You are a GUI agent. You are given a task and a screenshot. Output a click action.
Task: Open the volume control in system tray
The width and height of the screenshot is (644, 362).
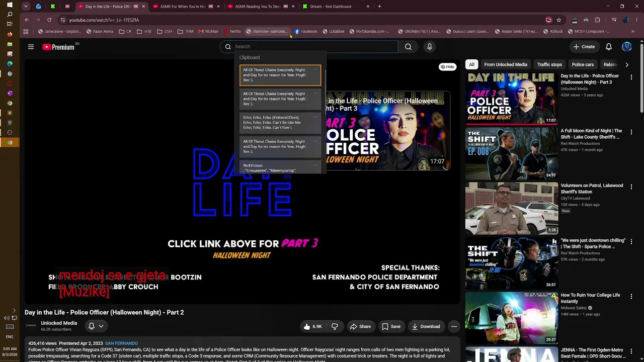click(x=7, y=318)
